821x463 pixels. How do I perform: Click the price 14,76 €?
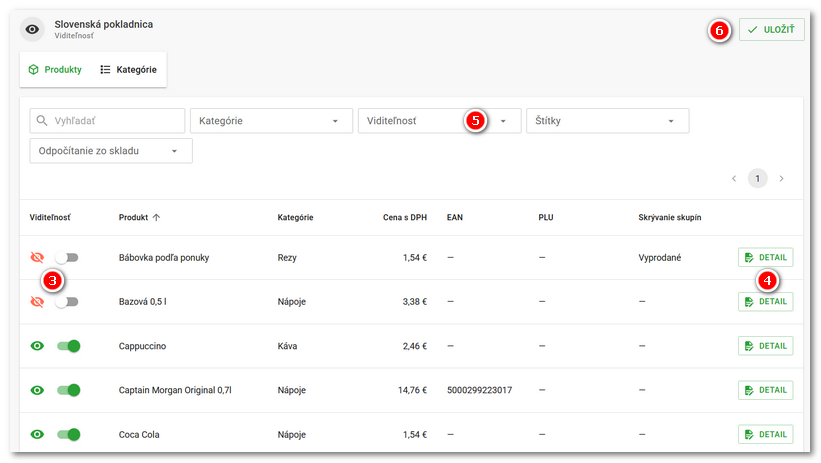[413, 390]
